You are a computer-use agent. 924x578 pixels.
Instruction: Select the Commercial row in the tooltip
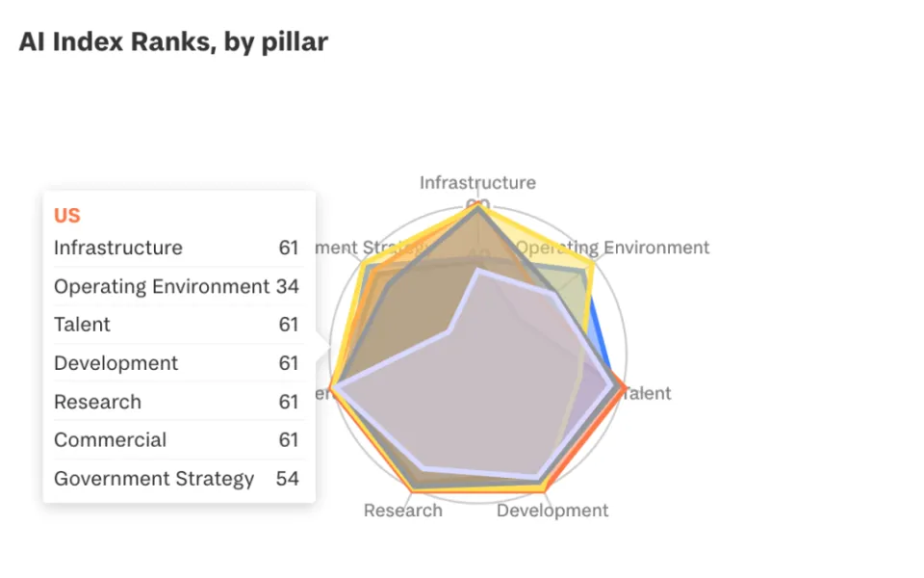click(176, 440)
